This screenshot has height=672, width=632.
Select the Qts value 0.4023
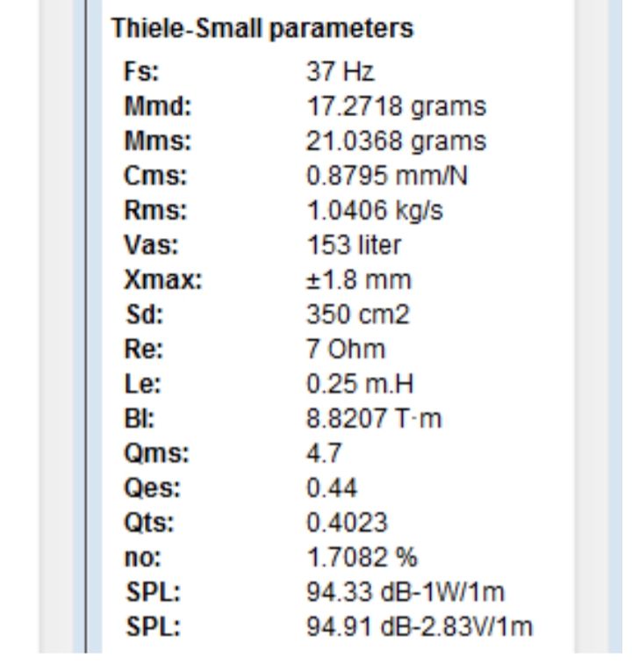point(347,523)
